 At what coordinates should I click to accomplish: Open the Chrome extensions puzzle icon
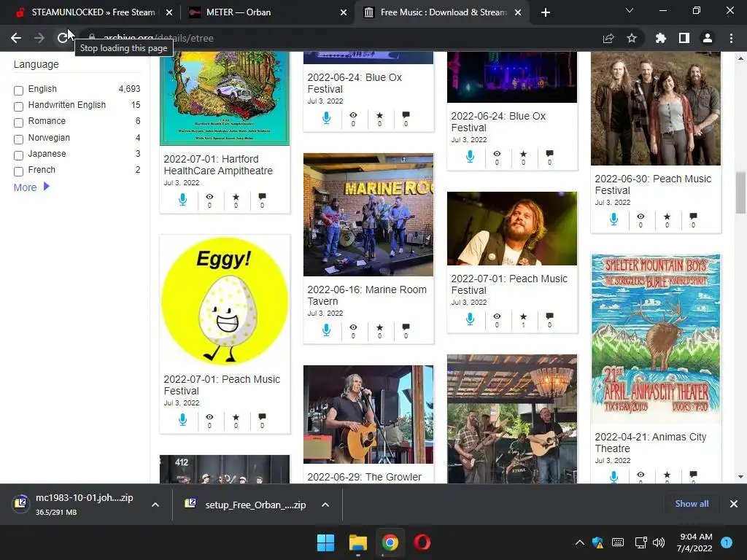661,38
